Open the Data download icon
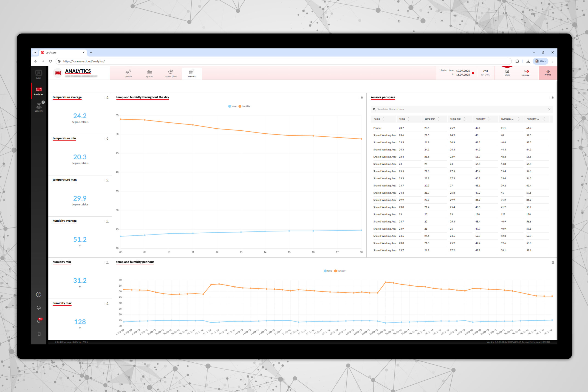The width and height of the screenshot is (588, 392). pyautogui.click(x=507, y=73)
